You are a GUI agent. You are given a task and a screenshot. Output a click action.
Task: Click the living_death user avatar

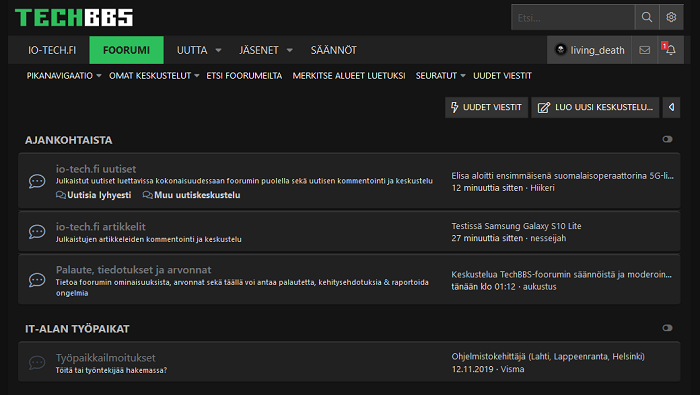[560, 50]
